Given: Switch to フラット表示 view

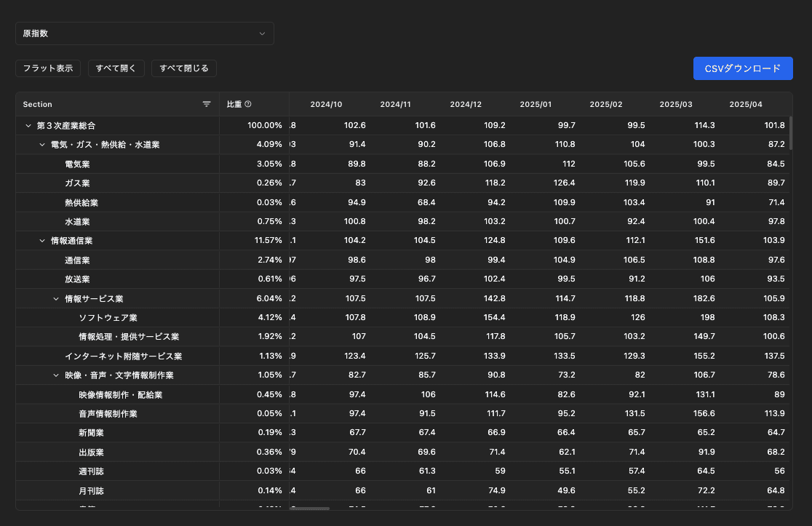Looking at the screenshot, I should click(x=48, y=68).
